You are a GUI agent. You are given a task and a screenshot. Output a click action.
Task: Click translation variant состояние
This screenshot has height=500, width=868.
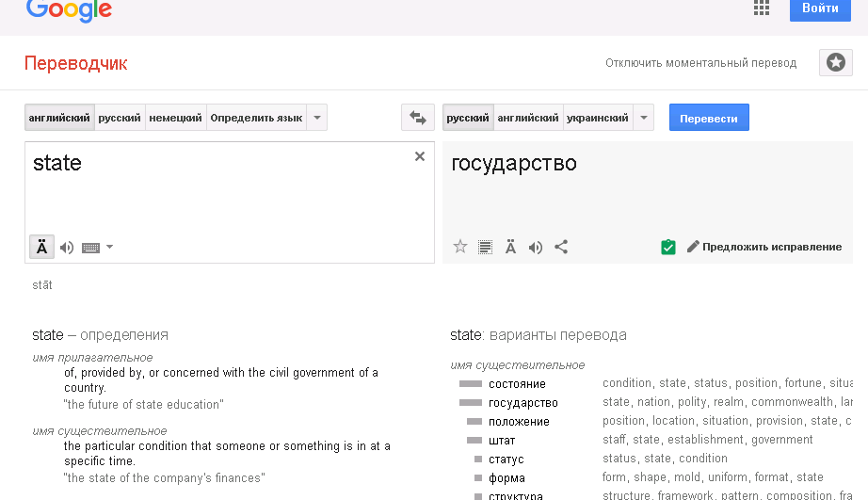click(x=517, y=384)
